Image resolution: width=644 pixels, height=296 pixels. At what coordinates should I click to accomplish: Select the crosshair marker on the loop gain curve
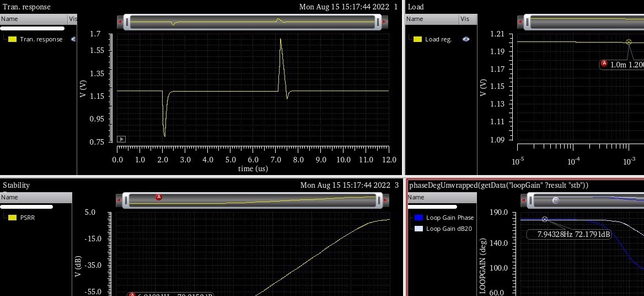[x=545, y=220]
